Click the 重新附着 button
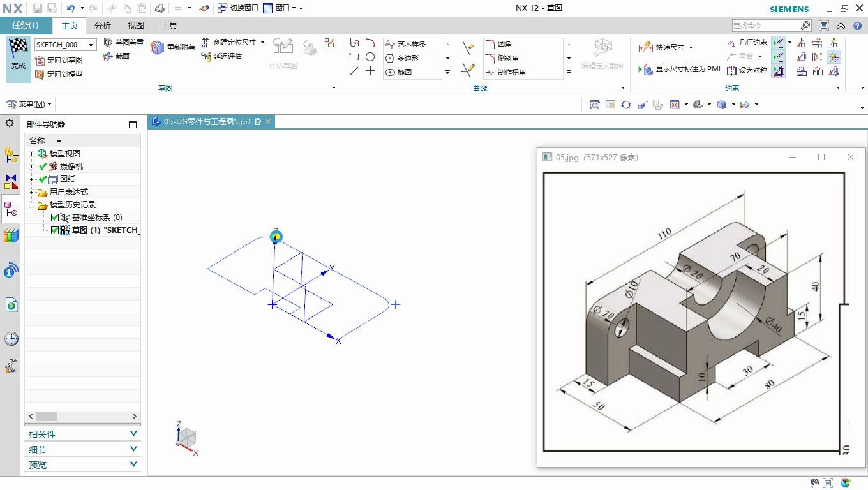The image size is (868, 490). 173,47
